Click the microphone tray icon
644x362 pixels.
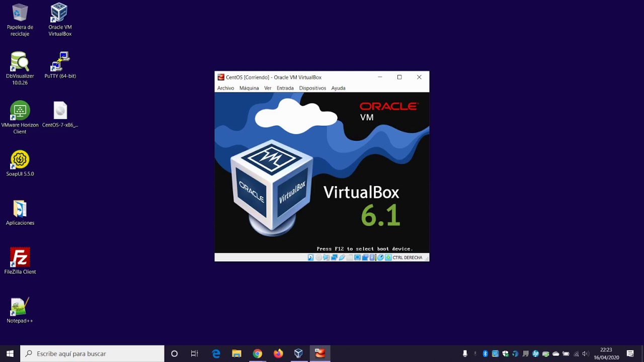click(465, 353)
